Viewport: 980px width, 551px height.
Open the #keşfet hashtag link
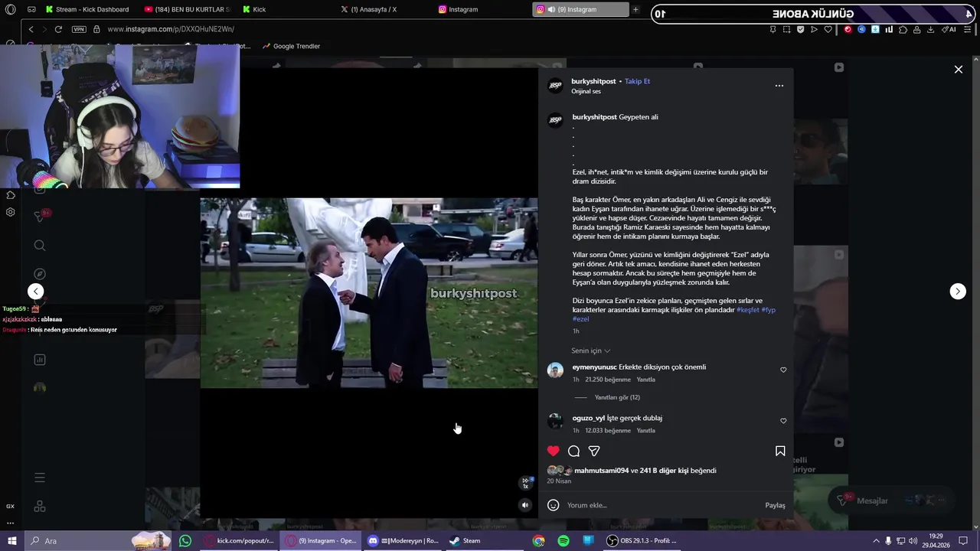748,310
